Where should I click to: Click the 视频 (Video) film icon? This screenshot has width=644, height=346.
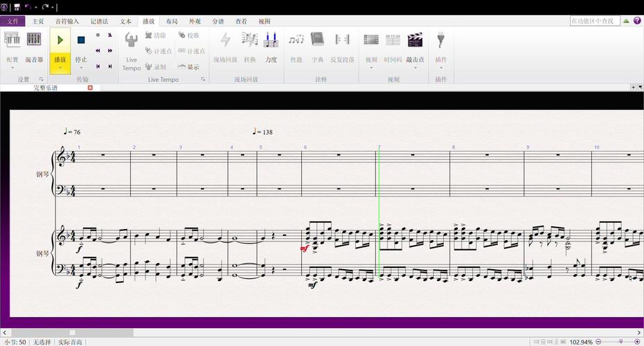371,39
